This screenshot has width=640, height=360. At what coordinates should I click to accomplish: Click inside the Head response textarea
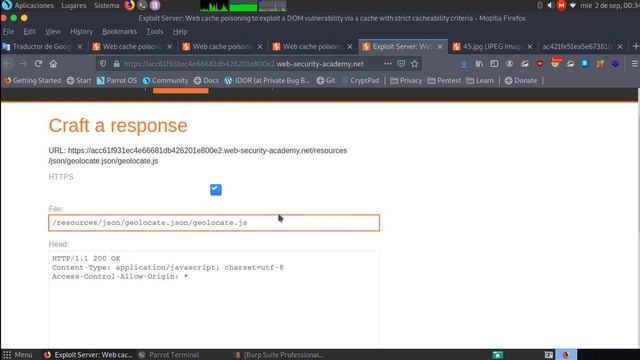(x=214, y=300)
